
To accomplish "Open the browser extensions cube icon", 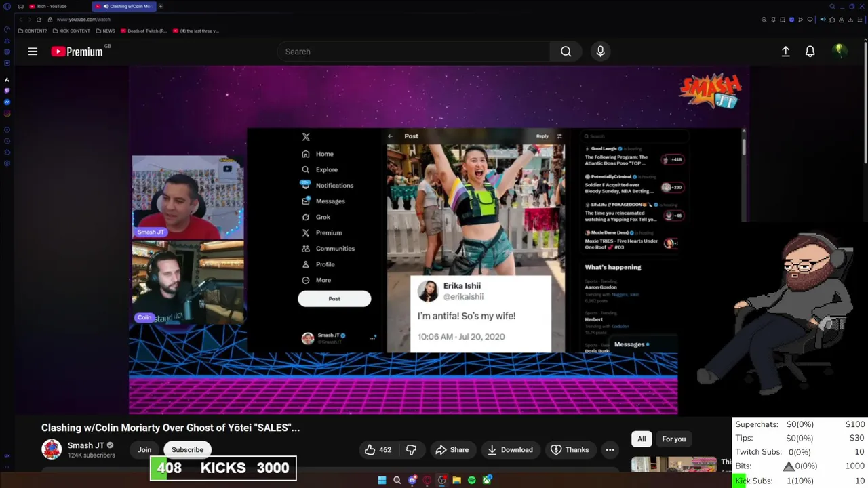I will (832, 20).
